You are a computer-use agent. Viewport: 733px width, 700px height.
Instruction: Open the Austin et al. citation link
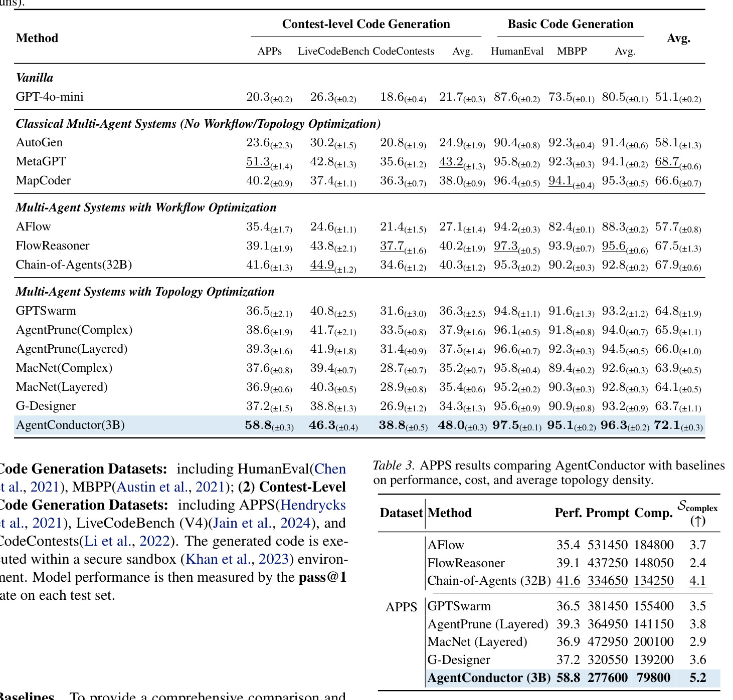153,487
